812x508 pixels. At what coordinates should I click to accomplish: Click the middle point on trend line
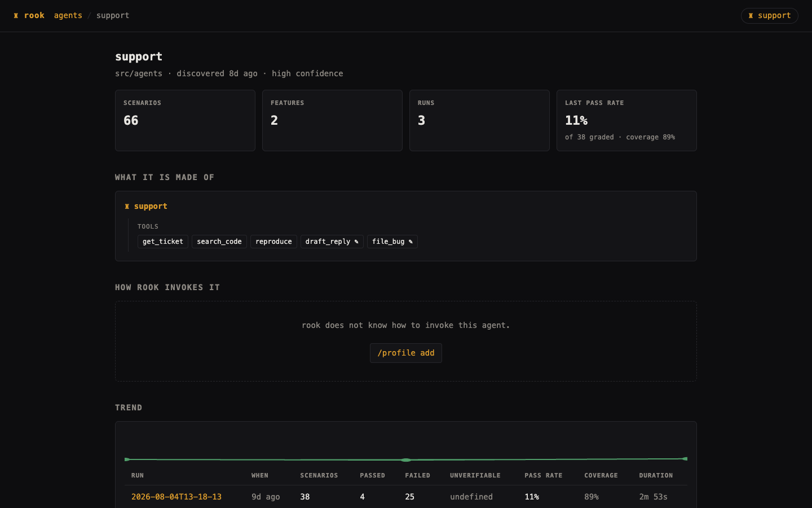pyautogui.click(x=406, y=460)
